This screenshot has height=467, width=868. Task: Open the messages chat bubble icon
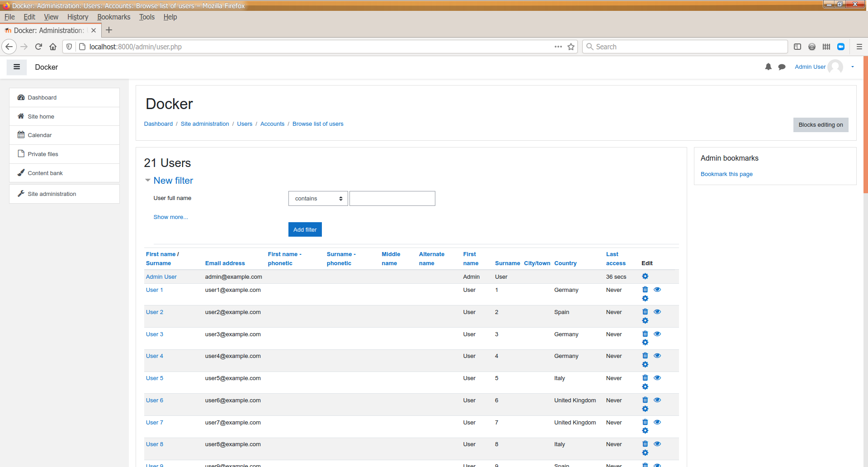[782, 67]
